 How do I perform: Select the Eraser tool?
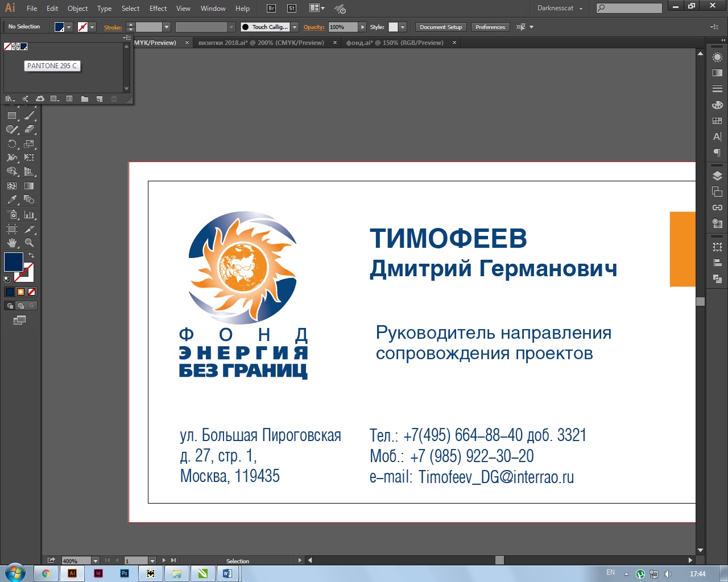tap(30, 130)
